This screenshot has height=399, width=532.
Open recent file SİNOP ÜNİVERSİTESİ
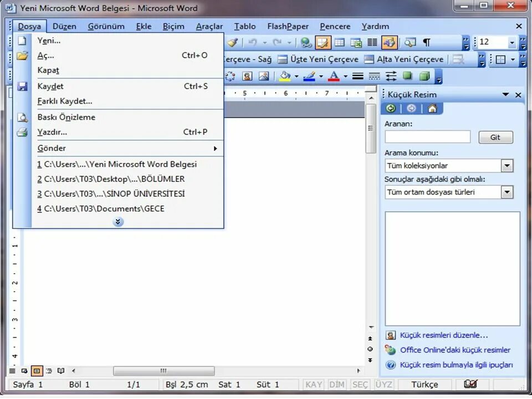click(118, 194)
